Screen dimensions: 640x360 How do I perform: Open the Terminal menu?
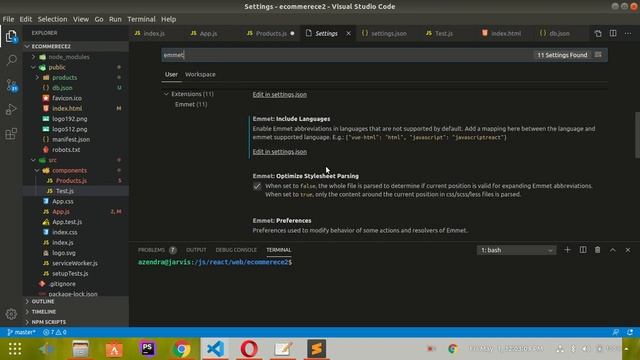[x=141, y=19]
